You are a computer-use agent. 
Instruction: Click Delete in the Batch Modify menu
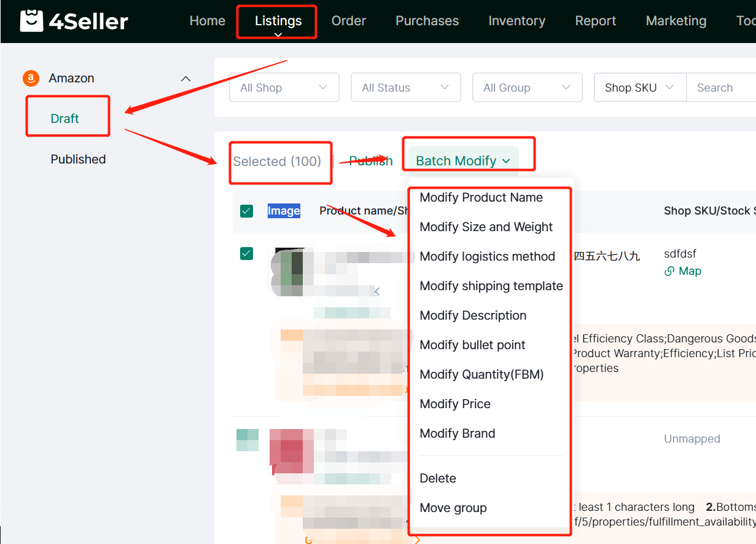click(437, 478)
